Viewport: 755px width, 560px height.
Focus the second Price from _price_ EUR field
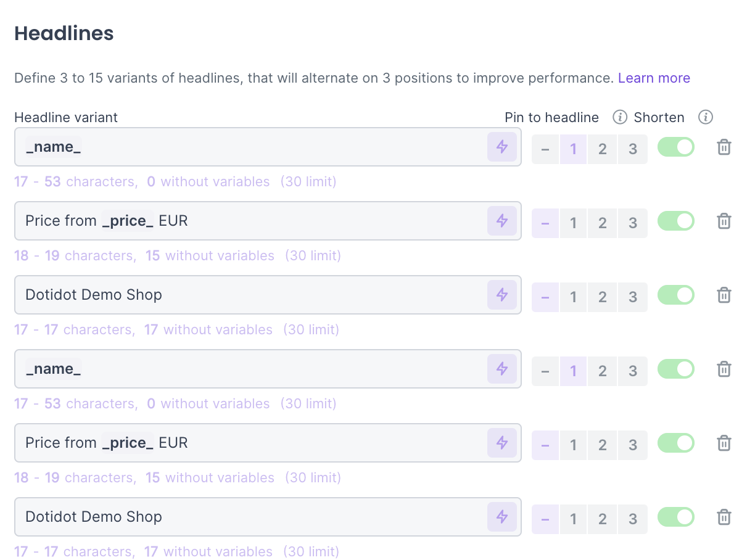coord(247,443)
